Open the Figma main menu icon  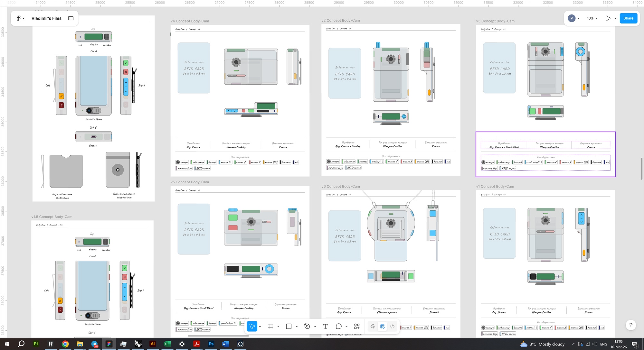tap(19, 18)
